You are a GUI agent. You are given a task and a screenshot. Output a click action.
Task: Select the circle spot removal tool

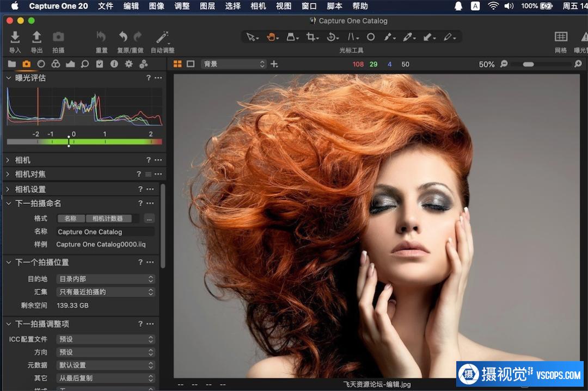tap(371, 37)
